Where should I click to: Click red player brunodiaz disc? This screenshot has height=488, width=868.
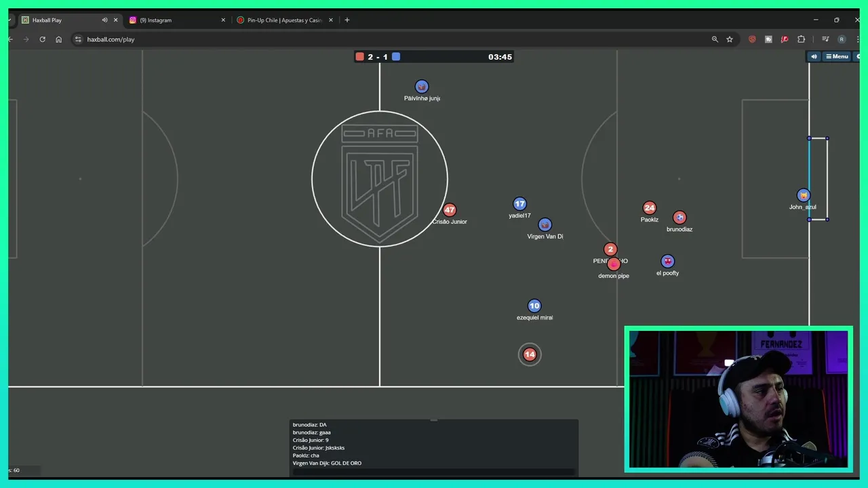[679, 218]
